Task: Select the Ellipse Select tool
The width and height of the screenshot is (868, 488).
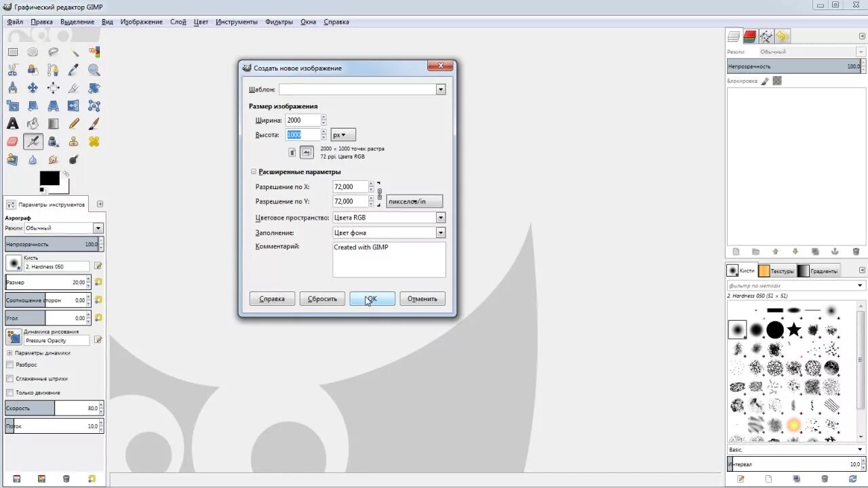Action: click(x=33, y=52)
